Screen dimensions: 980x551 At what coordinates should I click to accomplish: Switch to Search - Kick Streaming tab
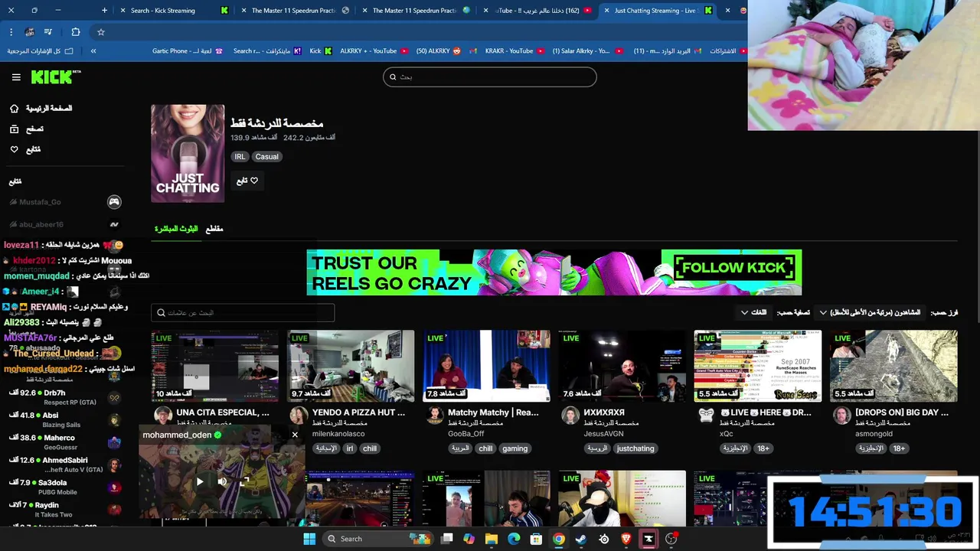172,11
